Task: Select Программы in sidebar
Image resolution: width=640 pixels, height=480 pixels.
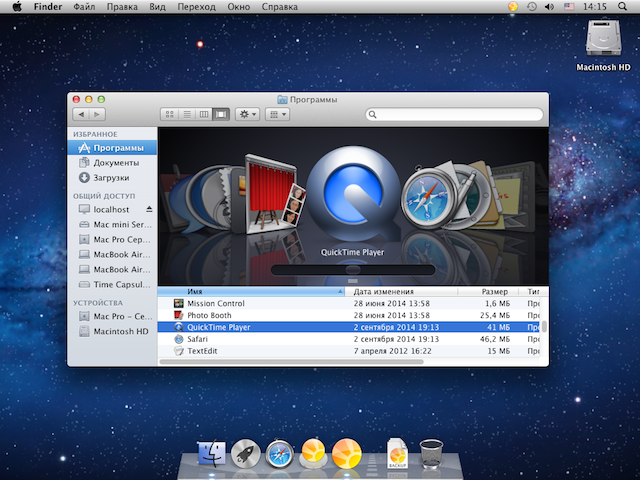Action: coord(112,148)
